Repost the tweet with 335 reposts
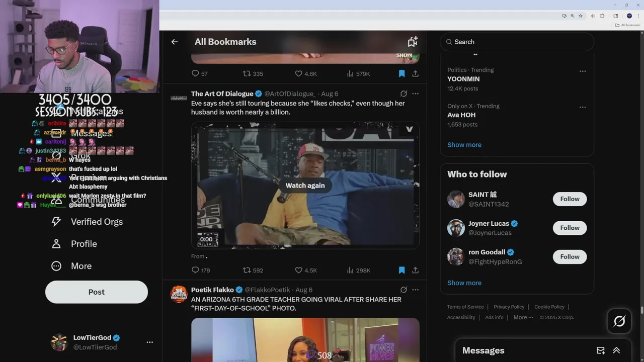644x362 pixels. [253, 73]
